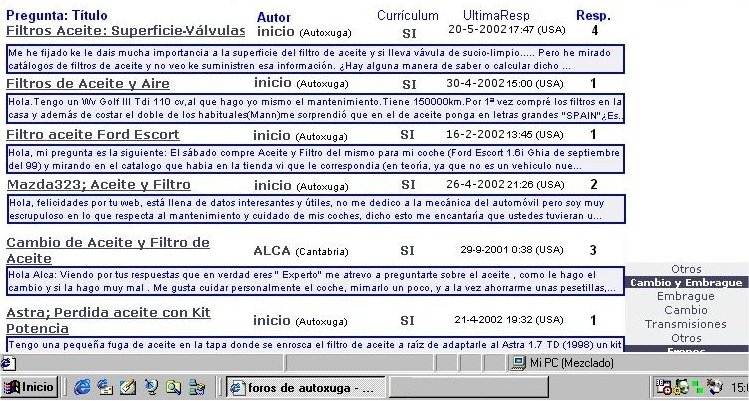This screenshot has width=749, height=401.
Task: Click the preview starting 'Hola Alca: Viendo por tus respuestas'
Action: pos(316,281)
